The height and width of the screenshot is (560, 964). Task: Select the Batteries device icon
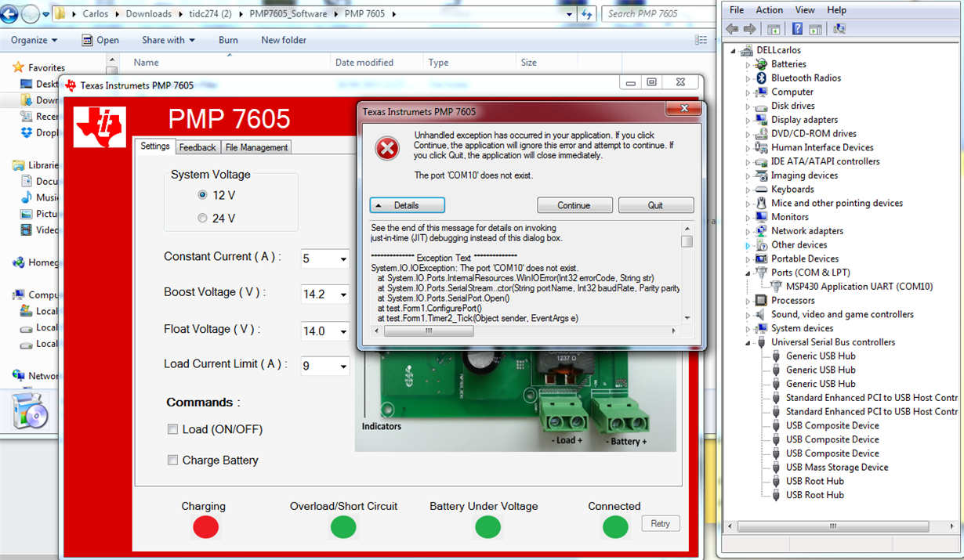point(761,64)
